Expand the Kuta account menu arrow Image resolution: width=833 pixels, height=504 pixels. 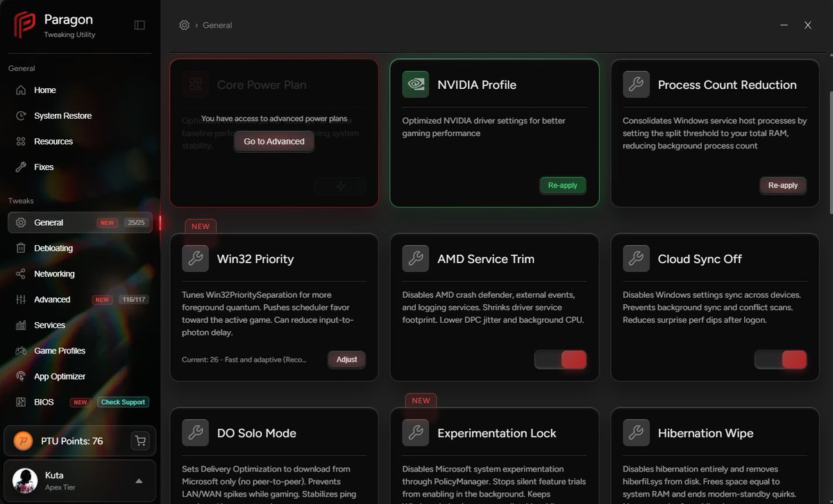tap(139, 481)
